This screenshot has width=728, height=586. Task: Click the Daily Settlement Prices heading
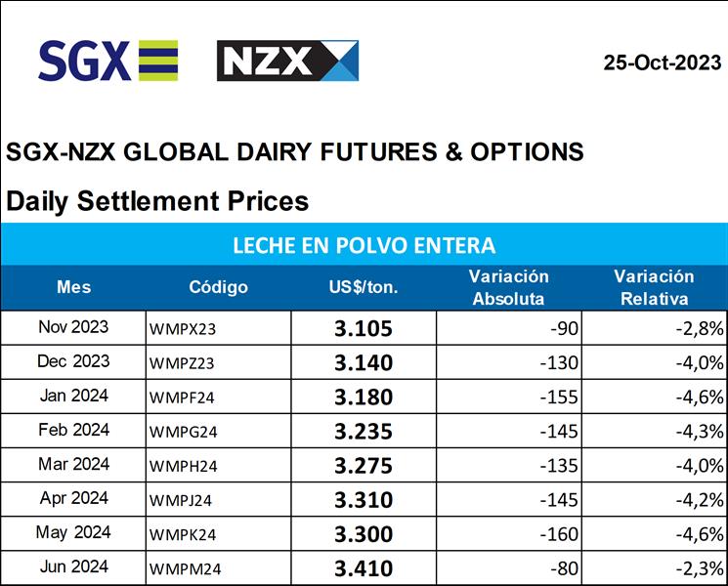[x=157, y=201]
